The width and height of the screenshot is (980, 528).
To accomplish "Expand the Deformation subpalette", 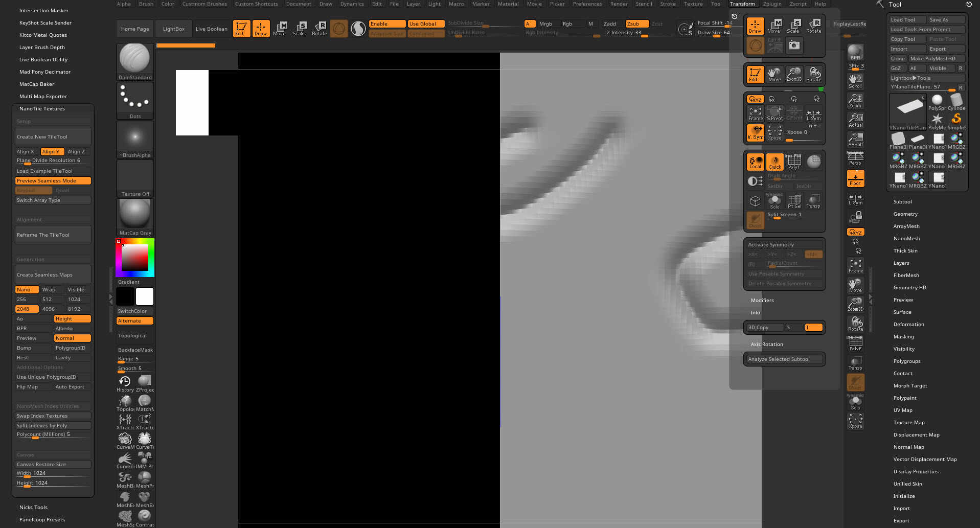I will point(908,324).
